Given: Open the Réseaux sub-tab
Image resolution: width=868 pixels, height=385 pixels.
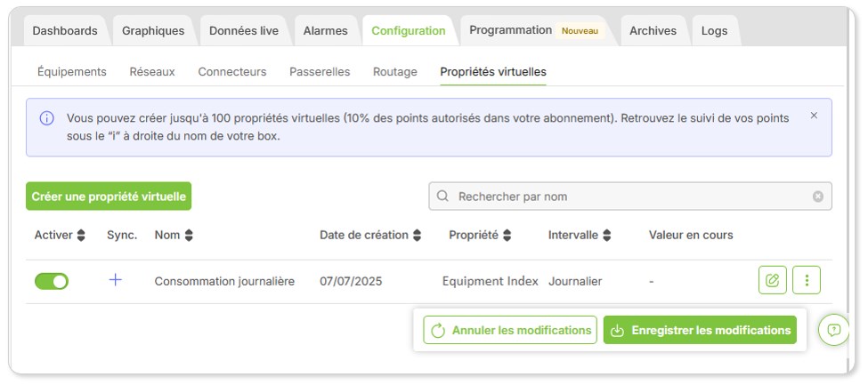Looking at the screenshot, I should (x=152, y=72).
